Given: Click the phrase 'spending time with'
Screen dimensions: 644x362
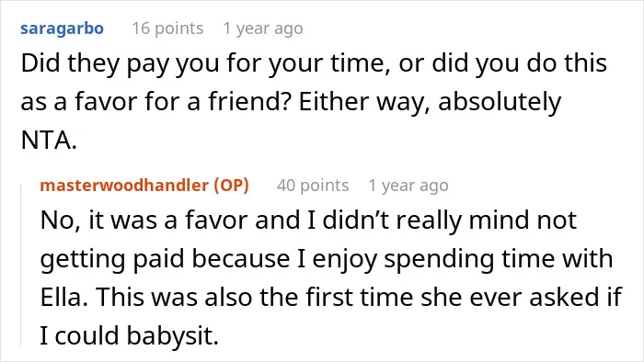Looking at the screenshot, I should click(499, 260).
